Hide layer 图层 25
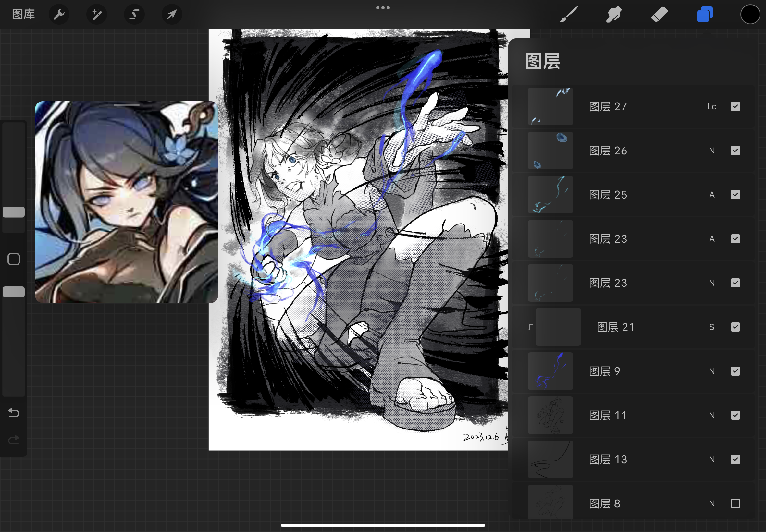This screenshot has width=766, height=532. point(735,195)
